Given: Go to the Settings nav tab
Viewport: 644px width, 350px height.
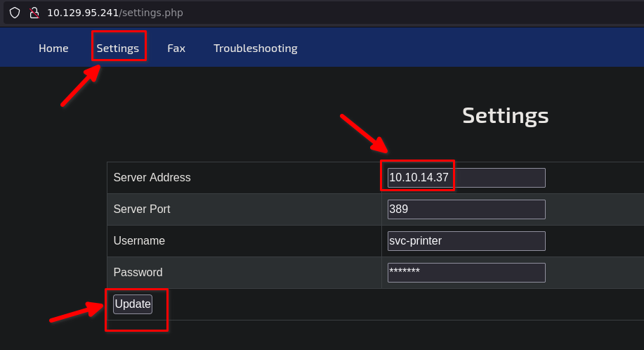Looking at the screenshot, I should 118,48.
